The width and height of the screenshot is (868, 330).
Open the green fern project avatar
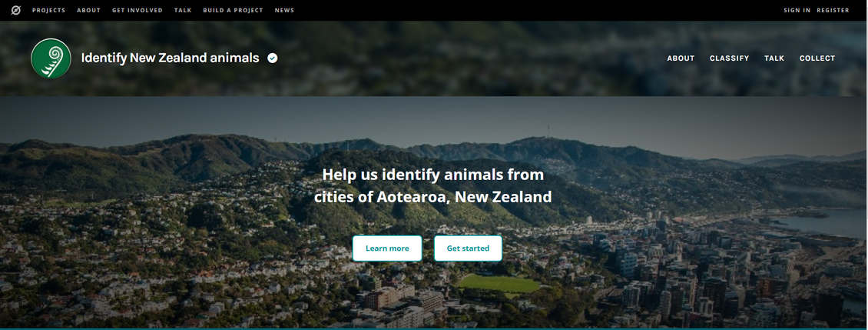[51, 58]
